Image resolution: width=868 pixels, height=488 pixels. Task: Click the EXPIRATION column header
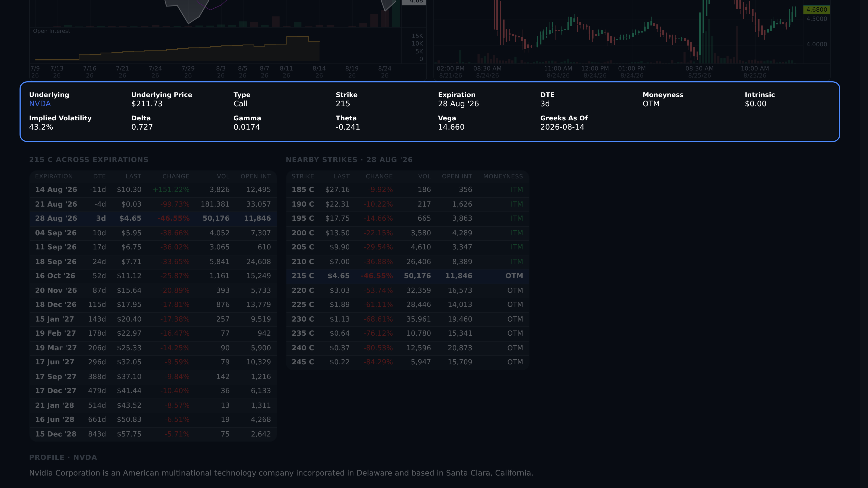pos(54,176)
